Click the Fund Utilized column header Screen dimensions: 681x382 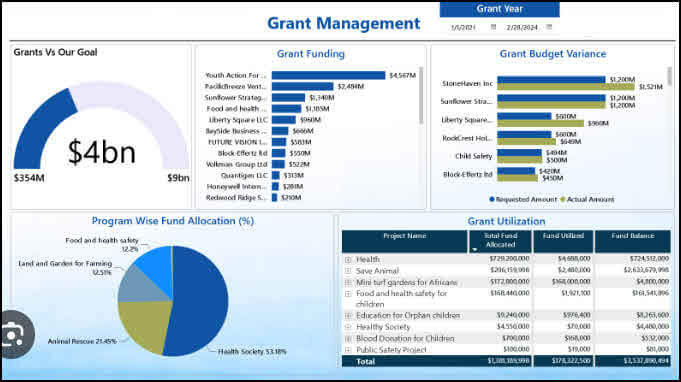point(563,241)
